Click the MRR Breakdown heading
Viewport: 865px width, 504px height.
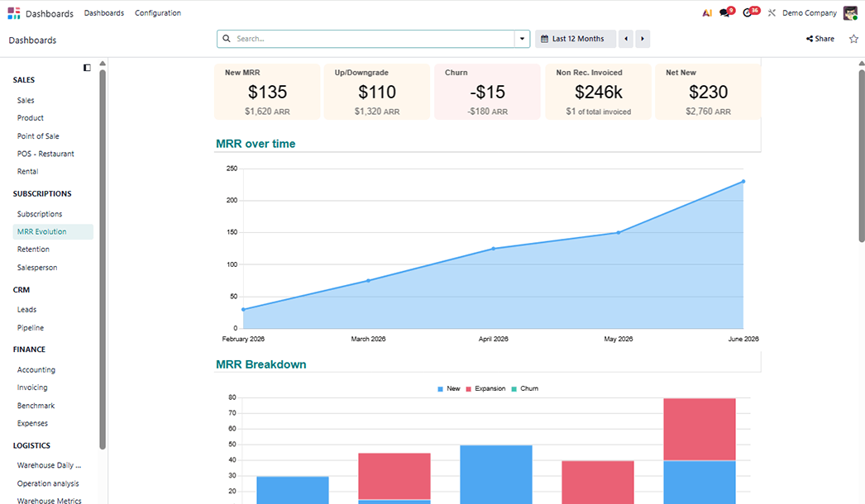click(261, 364)
